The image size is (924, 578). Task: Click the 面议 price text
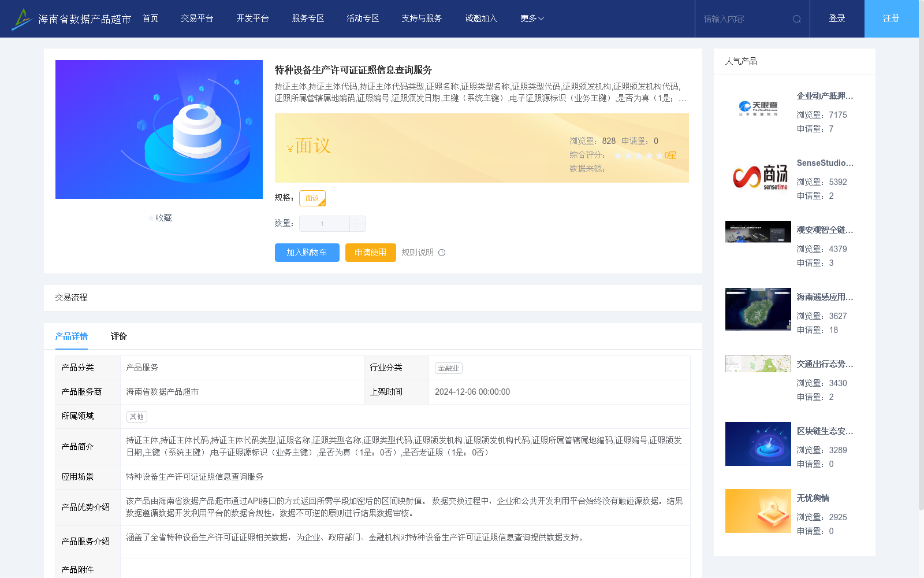312,146
